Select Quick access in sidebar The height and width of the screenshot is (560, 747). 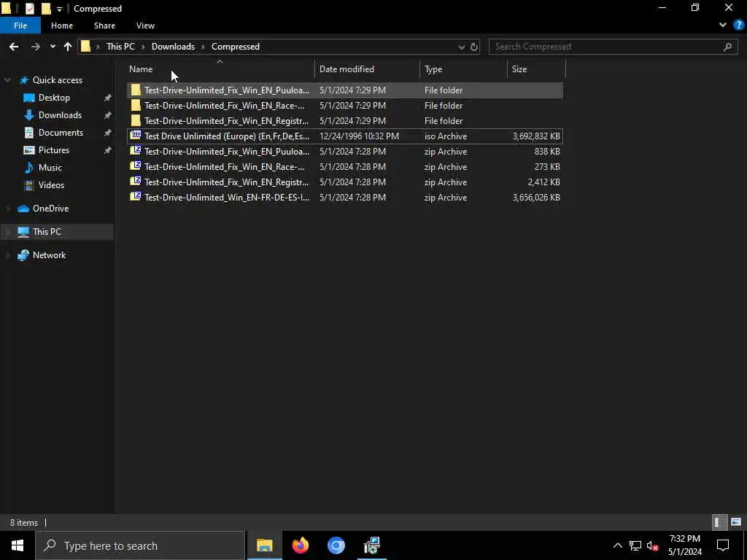57,80
